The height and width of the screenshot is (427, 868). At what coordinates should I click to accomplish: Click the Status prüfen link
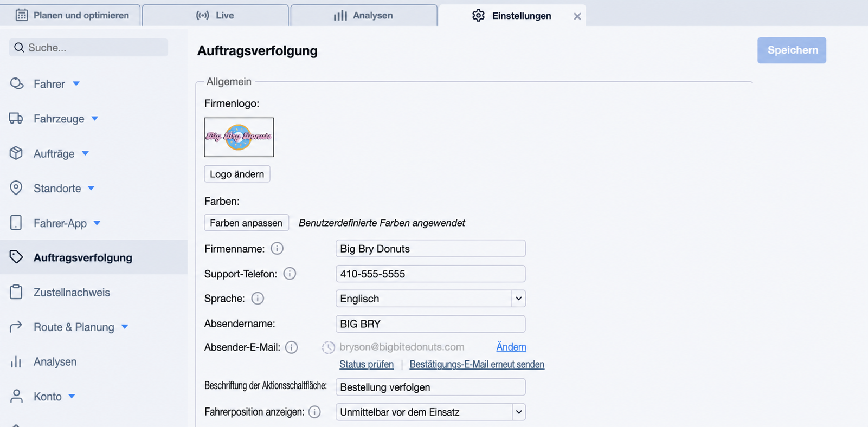(x=367, y=365)
